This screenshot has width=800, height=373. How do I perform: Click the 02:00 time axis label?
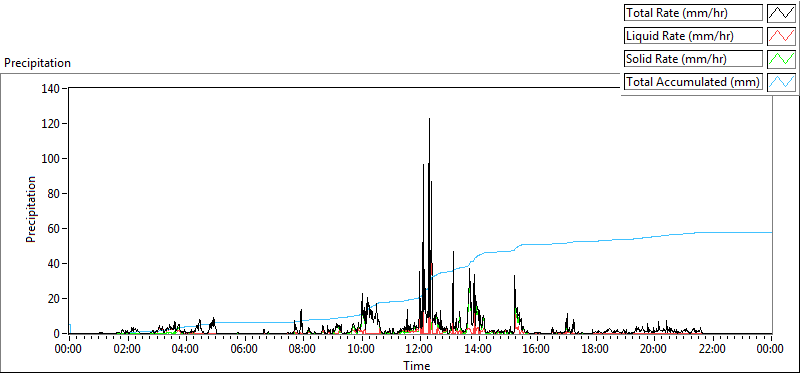pyautogui.click(x=128, y=350)
